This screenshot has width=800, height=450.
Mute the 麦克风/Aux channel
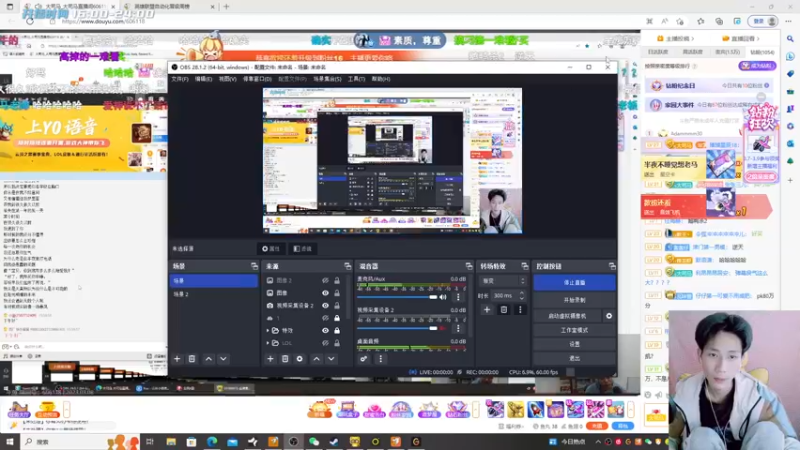pyautogui.click(x=443, y=297)
